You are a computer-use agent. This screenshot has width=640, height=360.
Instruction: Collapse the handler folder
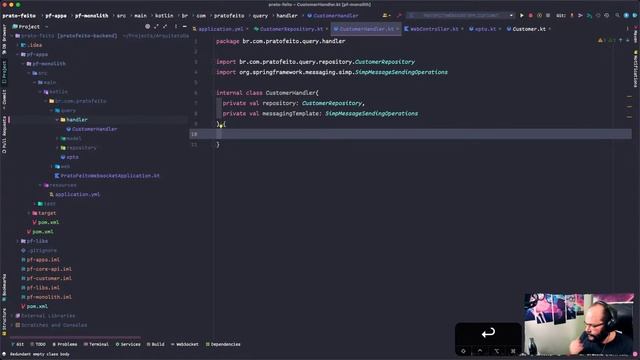(57, 120)
